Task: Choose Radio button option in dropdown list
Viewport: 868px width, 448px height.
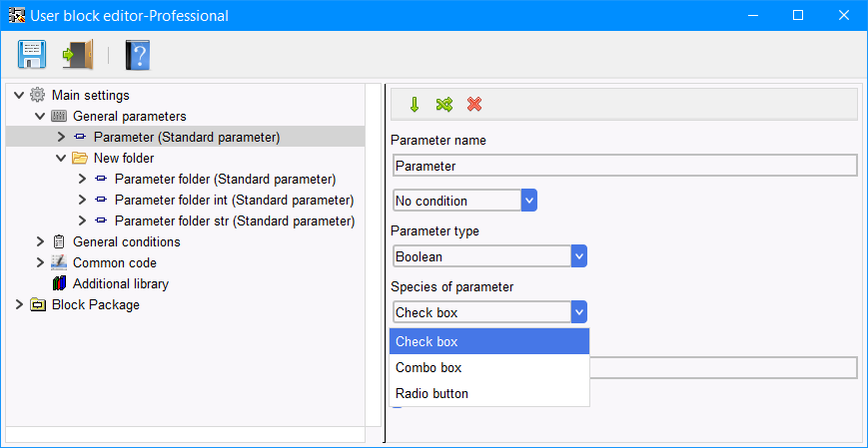Action: click(x=489, y=394)
